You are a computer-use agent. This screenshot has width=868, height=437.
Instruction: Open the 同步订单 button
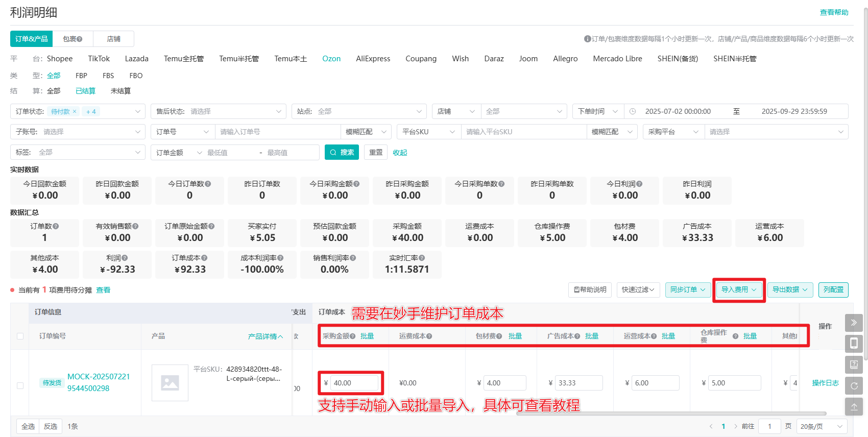point(688,290)
